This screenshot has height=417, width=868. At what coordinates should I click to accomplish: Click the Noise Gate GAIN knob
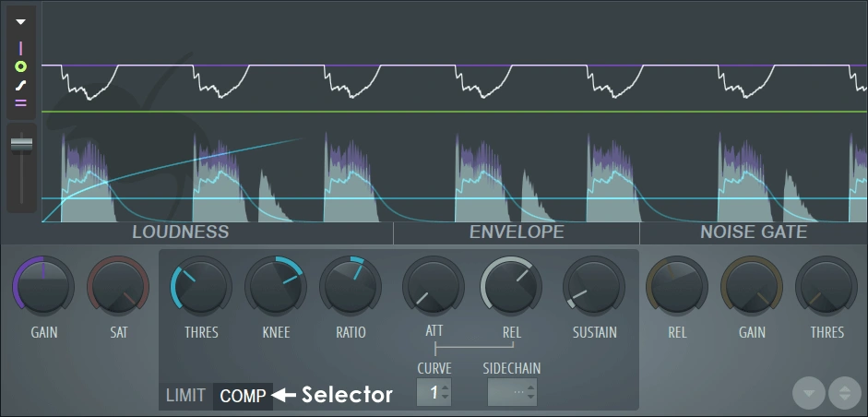point(752,286)
